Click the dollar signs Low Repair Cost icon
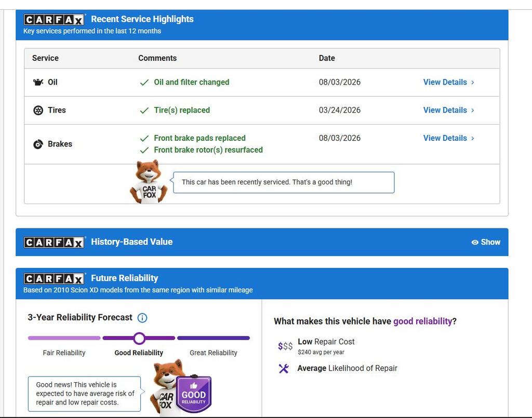Viewport: 532px width, 418px height. [x=285, y=346]
